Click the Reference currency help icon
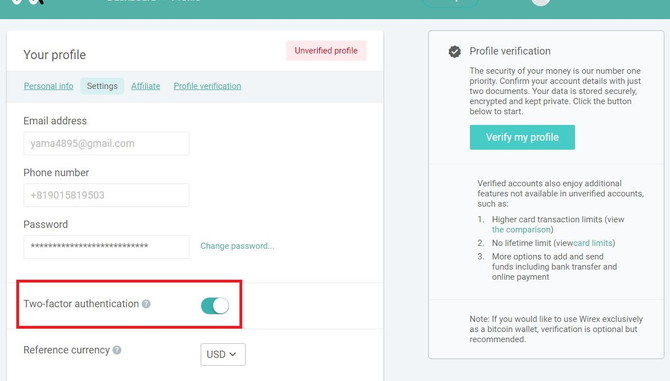The height and width of the screenshot is (381, 670). point(117,350)
